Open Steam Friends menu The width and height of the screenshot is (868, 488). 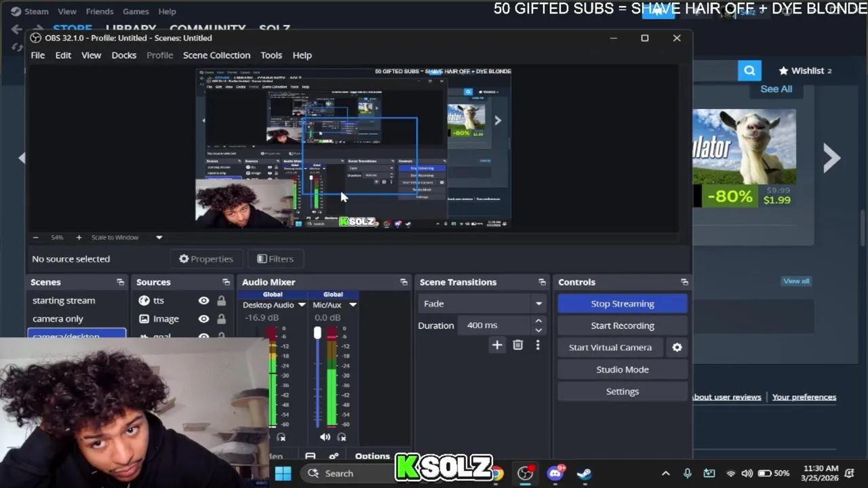coord(100,12)
